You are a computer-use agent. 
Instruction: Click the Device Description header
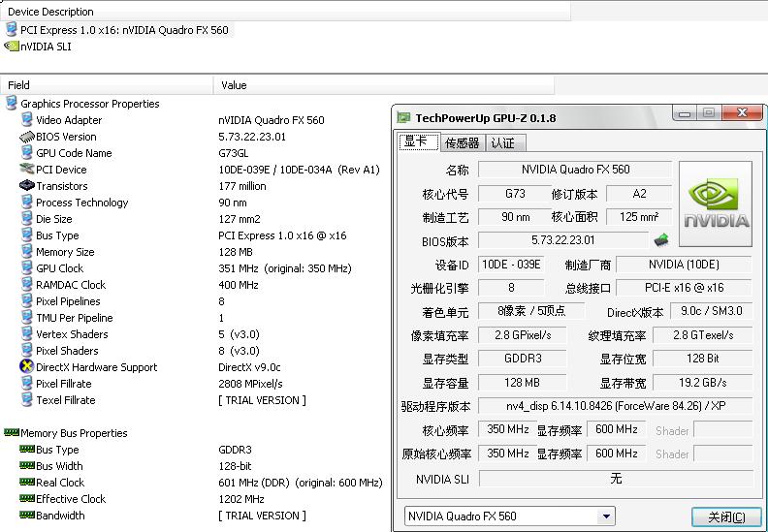pyautogui.click(x=285, y=12)
